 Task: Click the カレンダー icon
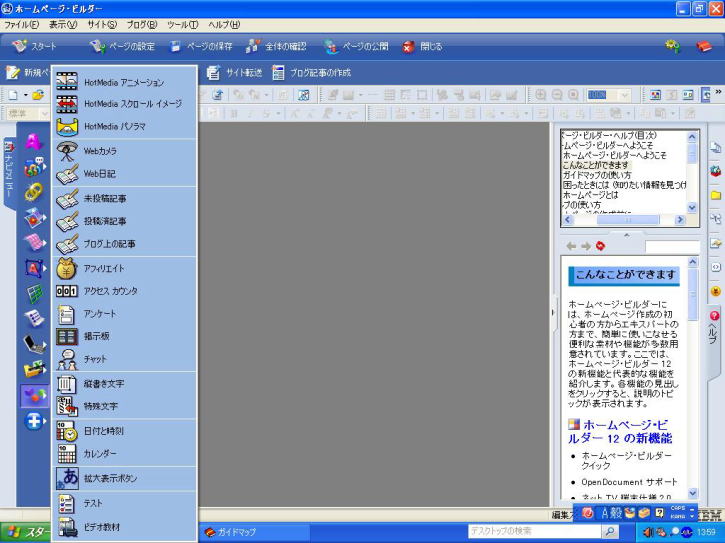tap(67, 454)
